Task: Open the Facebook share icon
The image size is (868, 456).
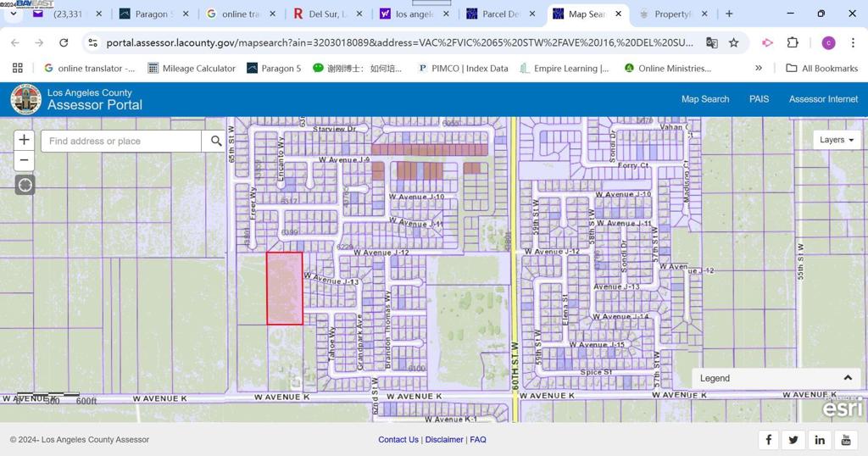Action: point(768,440)
